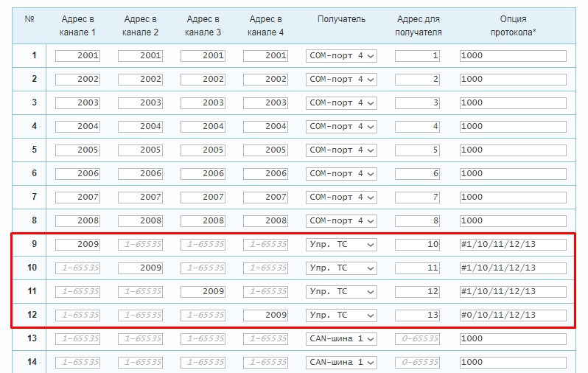Screen dimensions: 588x373
Task: Click recipient address field with value 10
Action: 418,245
